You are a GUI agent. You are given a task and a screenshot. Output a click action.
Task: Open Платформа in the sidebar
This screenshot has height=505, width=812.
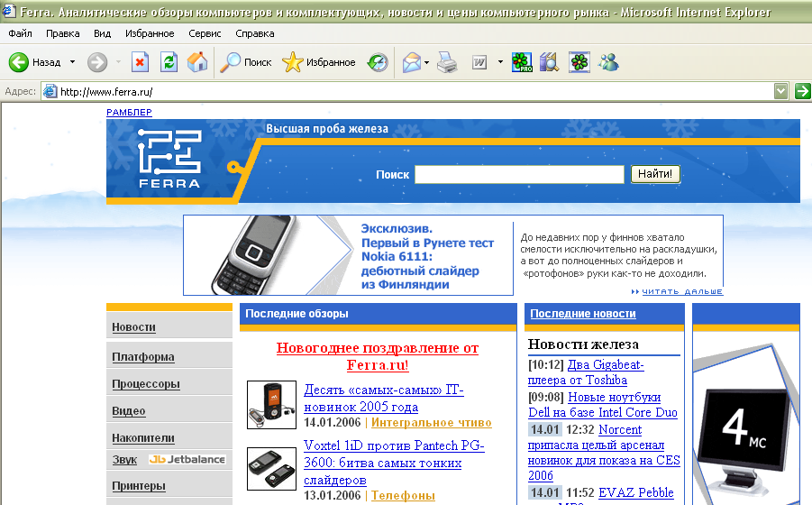(143, 357)
